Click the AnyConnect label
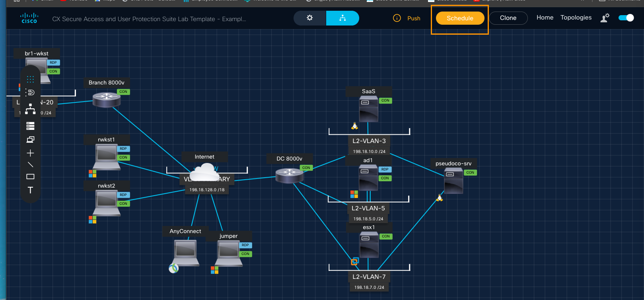Viewport: 644px width, 300px height. [x=185, y=231]
